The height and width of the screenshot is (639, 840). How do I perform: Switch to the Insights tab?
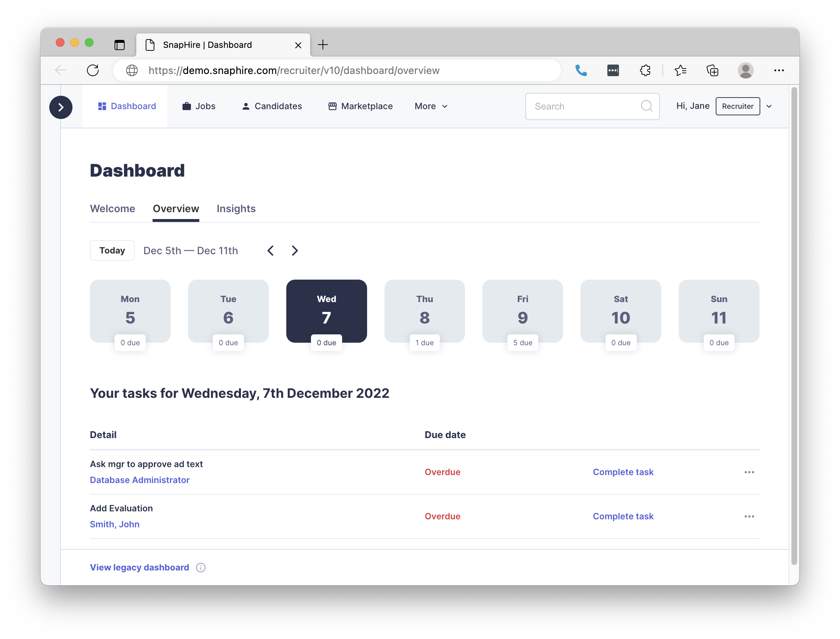(236, 209)
